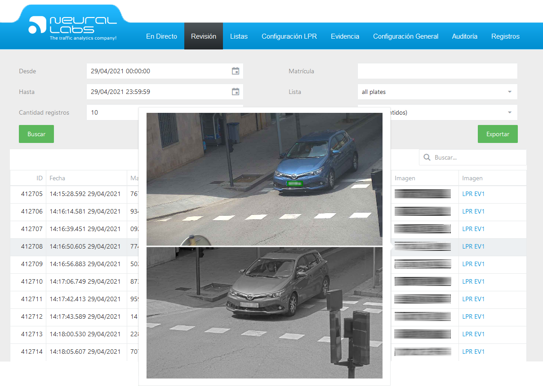Open LPR EV1 link for record 412714
543x392 pixels.
(x=473, y=352)
